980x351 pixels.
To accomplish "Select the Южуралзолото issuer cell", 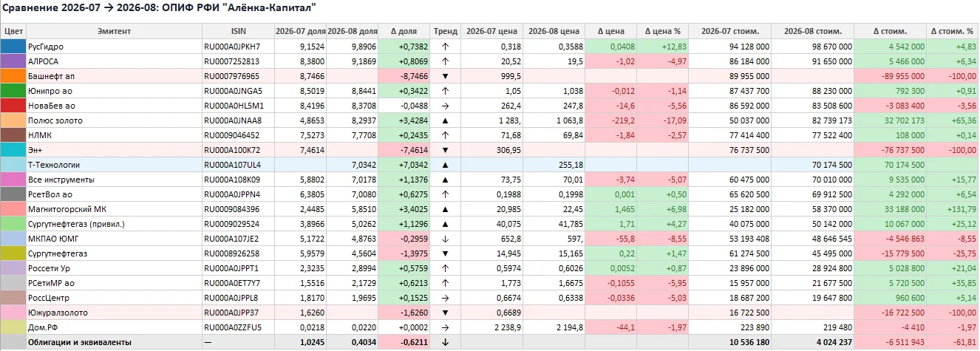I will tap(114, 312).
